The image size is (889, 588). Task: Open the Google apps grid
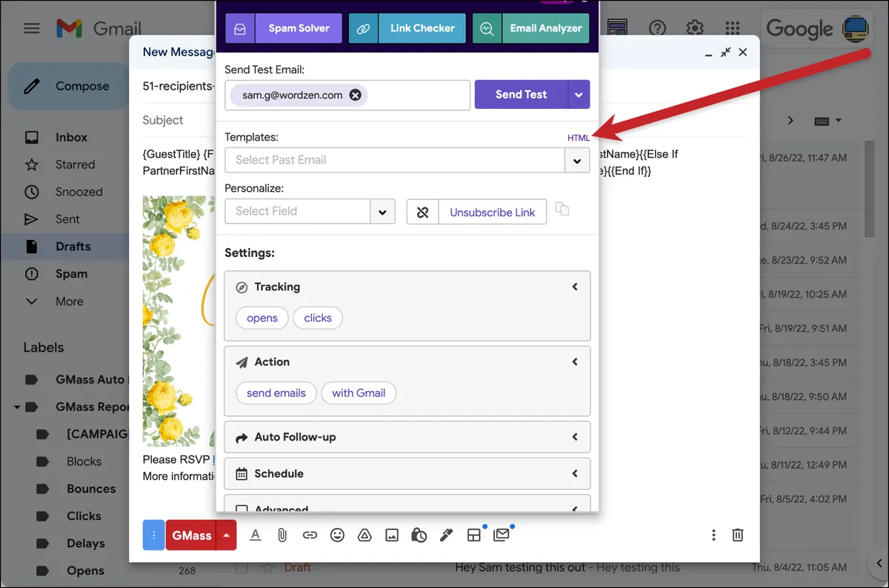733,28
